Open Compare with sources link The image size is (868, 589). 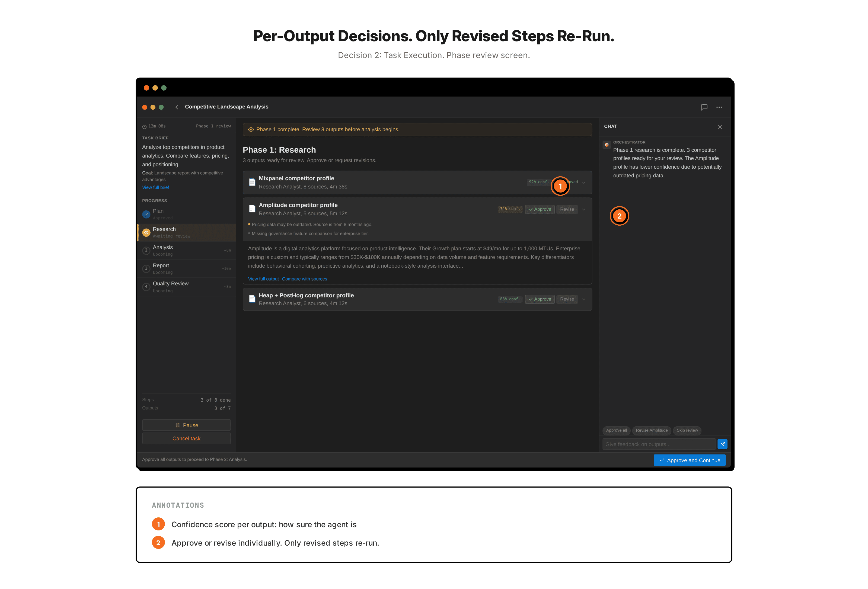pos(304,279)
